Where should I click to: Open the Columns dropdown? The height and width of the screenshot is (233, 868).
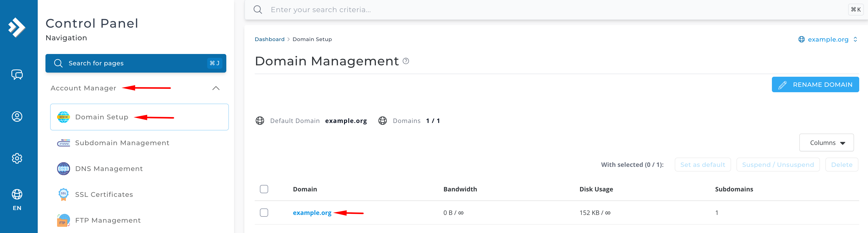pos(826,143)
